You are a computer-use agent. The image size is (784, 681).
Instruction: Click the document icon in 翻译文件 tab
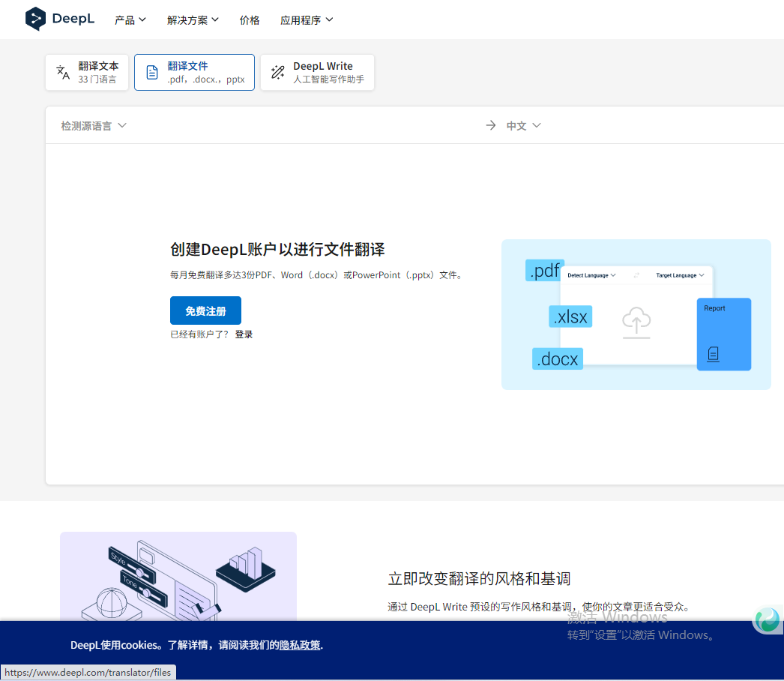click(x=152, y=73)
